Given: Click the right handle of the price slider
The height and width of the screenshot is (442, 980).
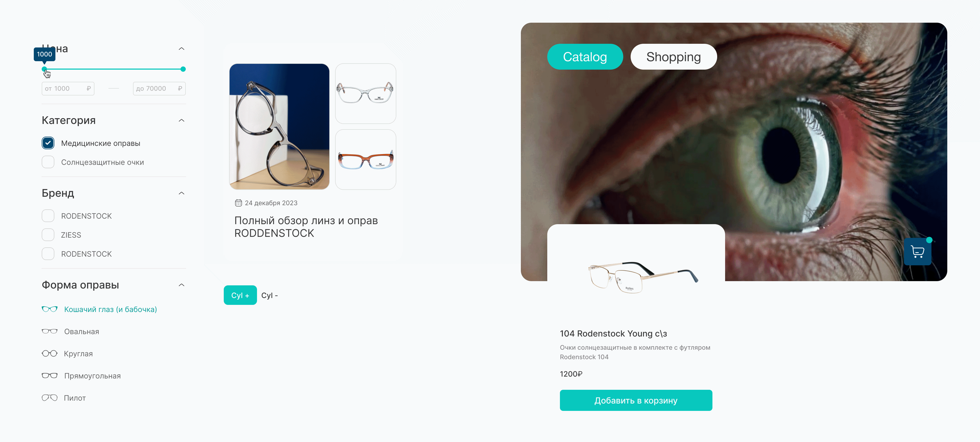Looking at the screenshot, I should 183,69.
